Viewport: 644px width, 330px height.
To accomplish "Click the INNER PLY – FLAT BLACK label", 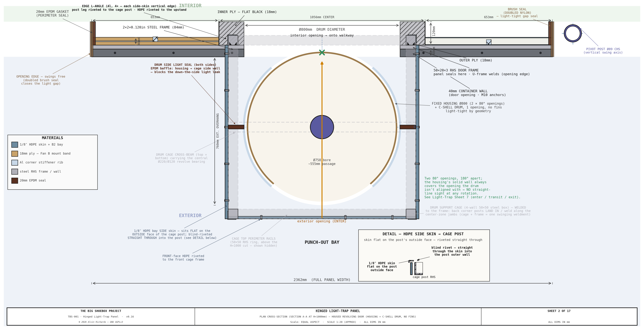I will tap(247, 12).
